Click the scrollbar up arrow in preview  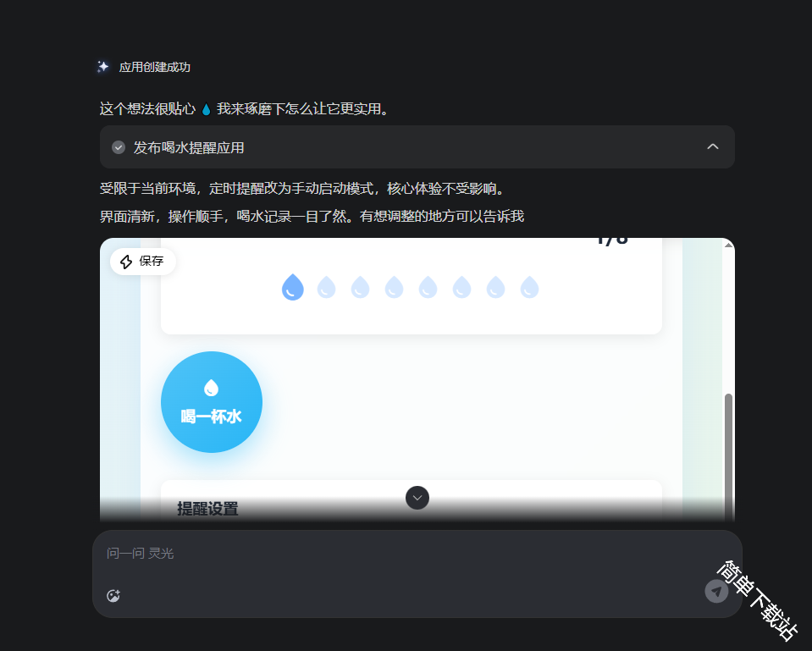[728, 245]
